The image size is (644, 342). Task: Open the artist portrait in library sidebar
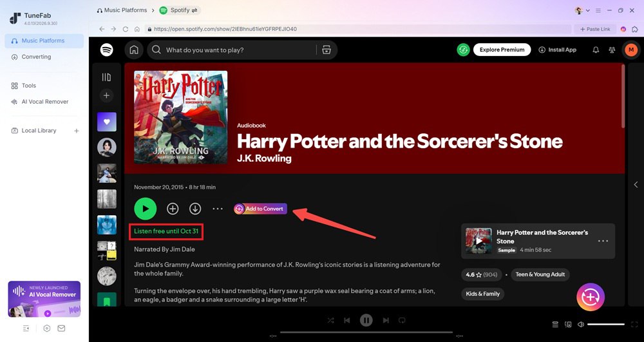click(107, 147)
